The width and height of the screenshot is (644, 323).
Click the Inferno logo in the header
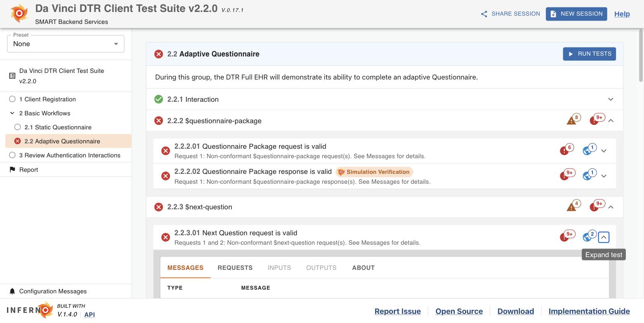[19, 13]
